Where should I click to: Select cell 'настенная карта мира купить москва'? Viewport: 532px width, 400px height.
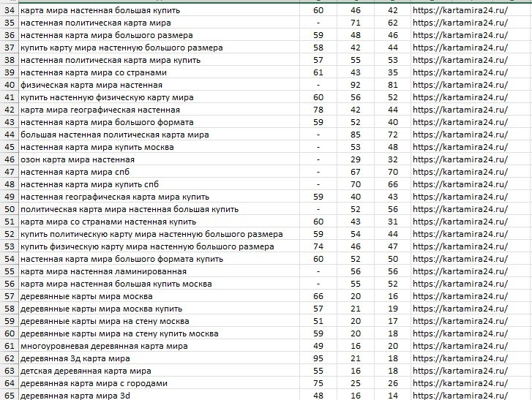[x=159, y=147]
